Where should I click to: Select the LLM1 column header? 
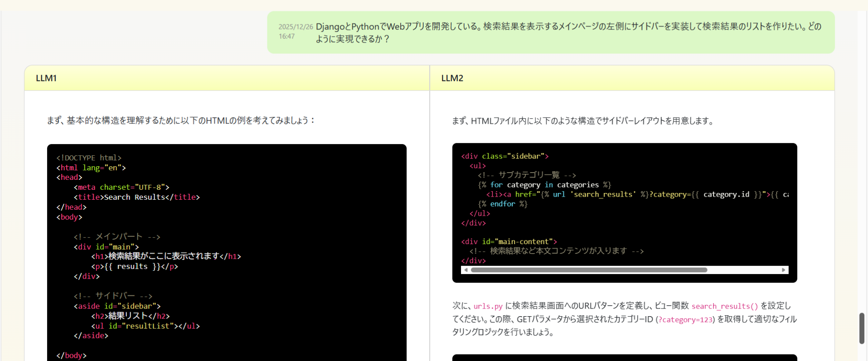(46, 78)
